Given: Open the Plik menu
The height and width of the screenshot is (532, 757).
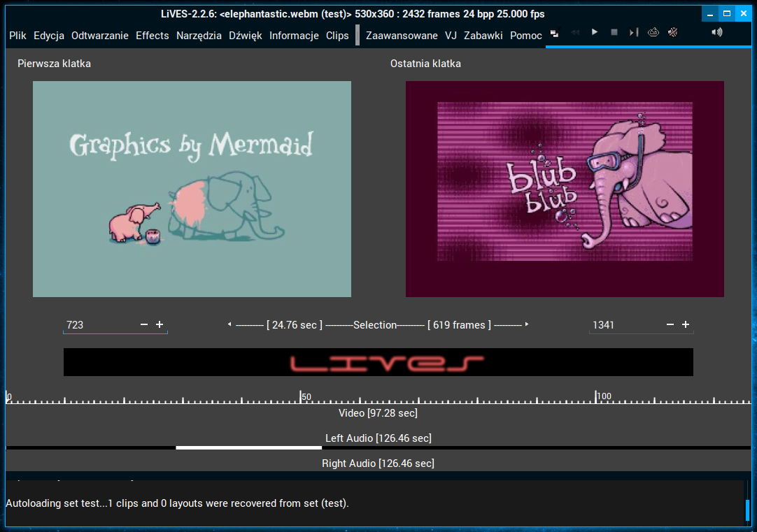Looking at the screenshot, I should (x=18, y=36).
